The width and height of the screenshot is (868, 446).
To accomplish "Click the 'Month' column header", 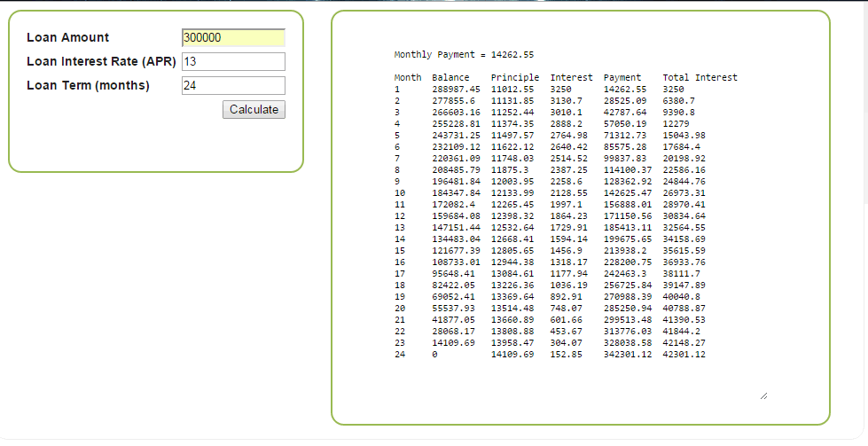I will tap(408, 77).
